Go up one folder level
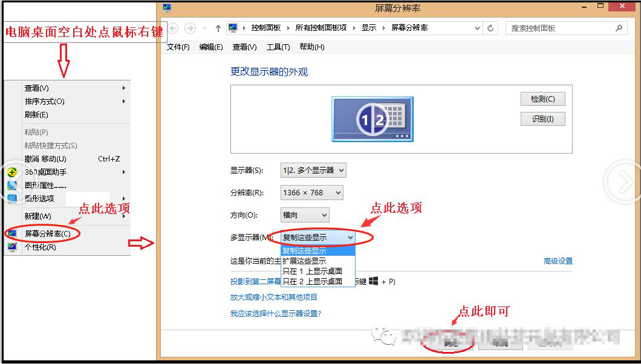This screenshot has width=641, height=364. [218, 28]
